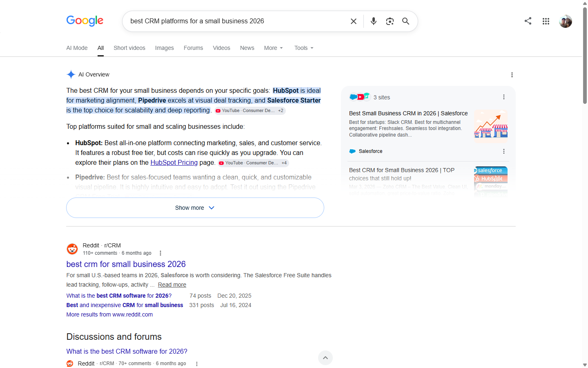Switch to News tab
Viewport: 588px width, 368px height.
[x=247, y=48]
